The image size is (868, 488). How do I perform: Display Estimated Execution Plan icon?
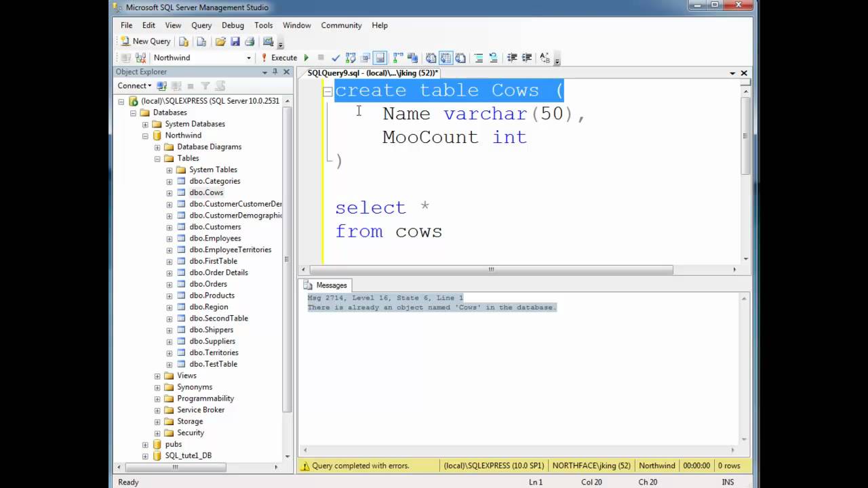tap(351, 58)
